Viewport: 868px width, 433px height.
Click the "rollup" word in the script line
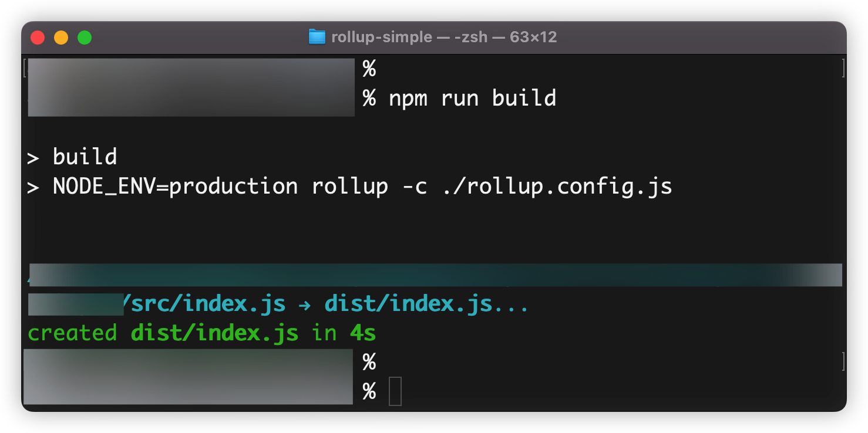[349, 187]
